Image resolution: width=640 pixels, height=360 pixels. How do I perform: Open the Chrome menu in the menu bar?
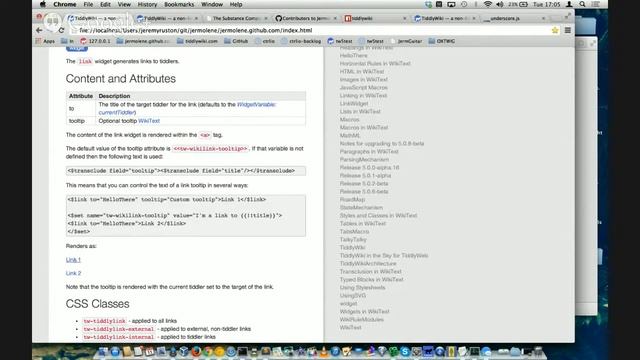point(64,4)
